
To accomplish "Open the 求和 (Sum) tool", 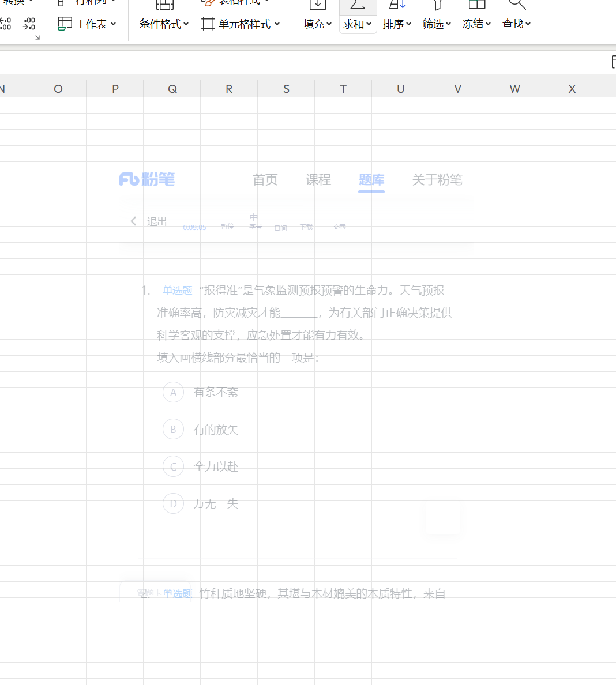I will tap(357, 16).
